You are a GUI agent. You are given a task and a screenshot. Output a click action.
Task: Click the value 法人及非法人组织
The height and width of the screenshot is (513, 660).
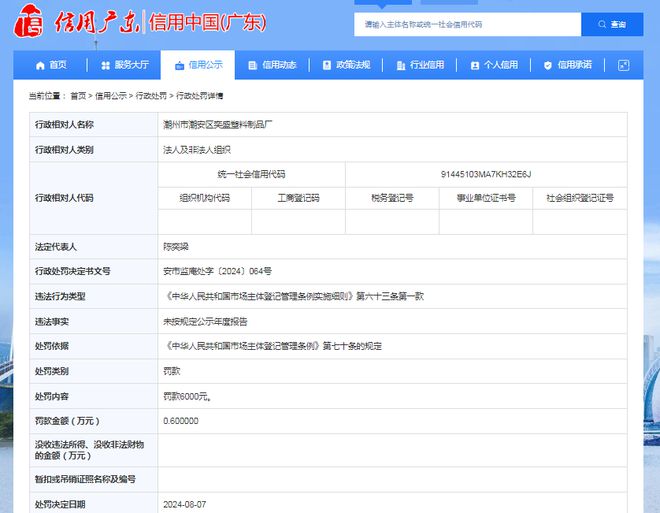197,150
